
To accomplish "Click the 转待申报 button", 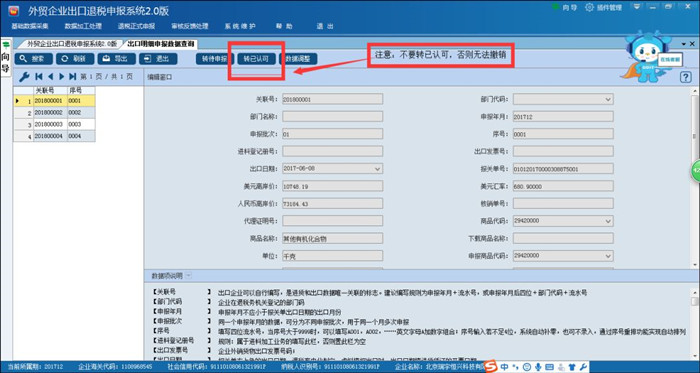I will [215, 59].
